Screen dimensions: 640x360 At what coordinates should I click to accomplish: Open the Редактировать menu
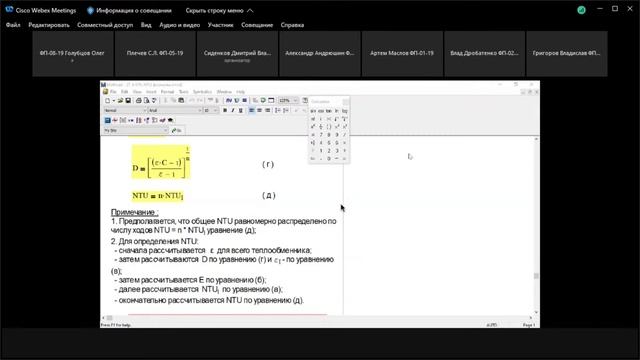[49, 25]
